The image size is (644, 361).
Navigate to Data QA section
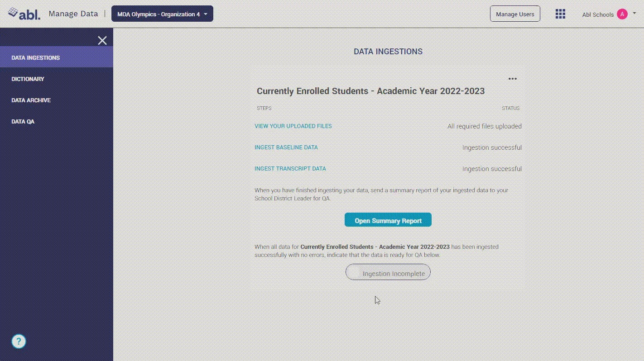[x=23, y=122]
